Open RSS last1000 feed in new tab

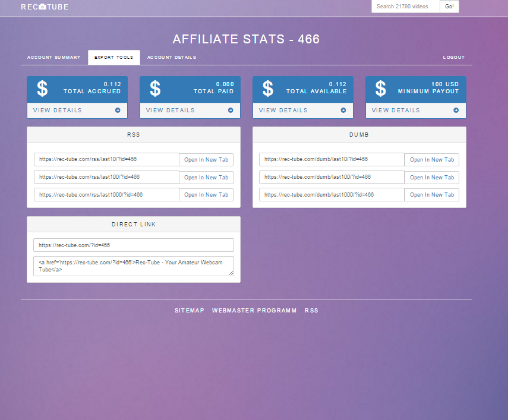(206, 195)
